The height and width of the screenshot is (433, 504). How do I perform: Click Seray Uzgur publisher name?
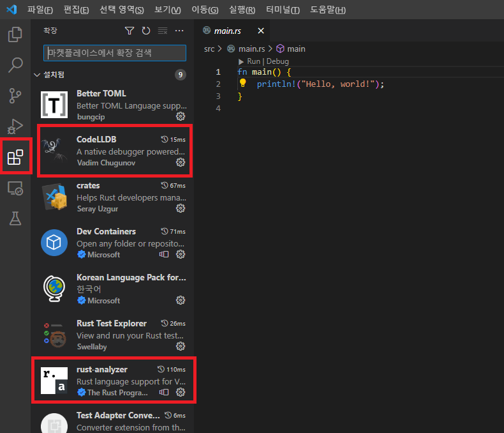tap(98, 209)
